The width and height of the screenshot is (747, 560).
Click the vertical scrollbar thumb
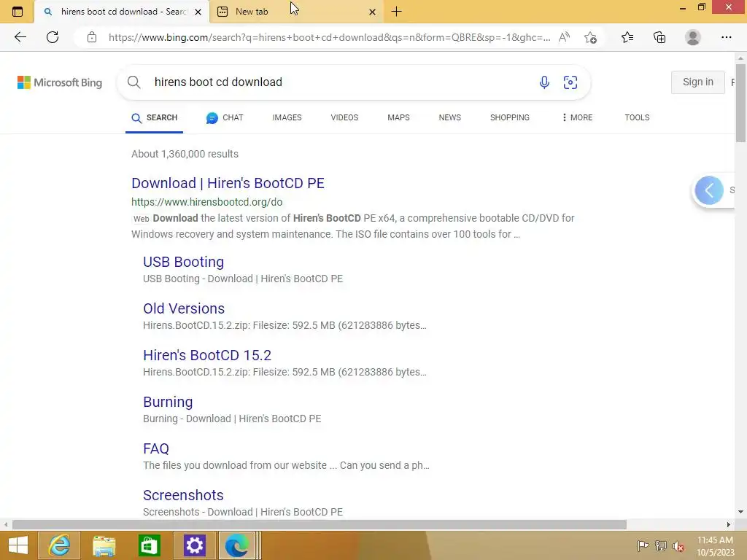click(x=740, y=102)
